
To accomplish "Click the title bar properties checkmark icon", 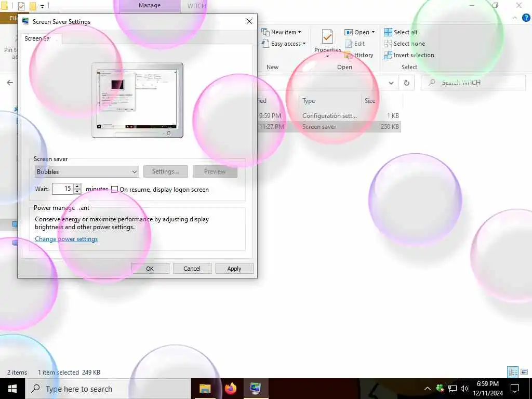I will [21, 6].
